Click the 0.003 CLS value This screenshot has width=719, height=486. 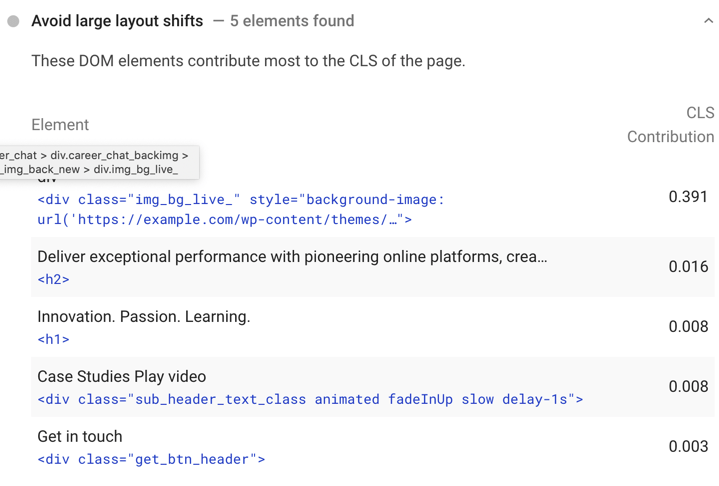688,447
